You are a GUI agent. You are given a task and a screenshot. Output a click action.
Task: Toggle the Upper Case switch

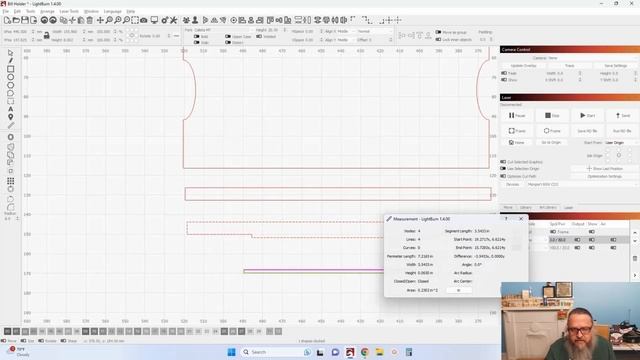(228, 36)
